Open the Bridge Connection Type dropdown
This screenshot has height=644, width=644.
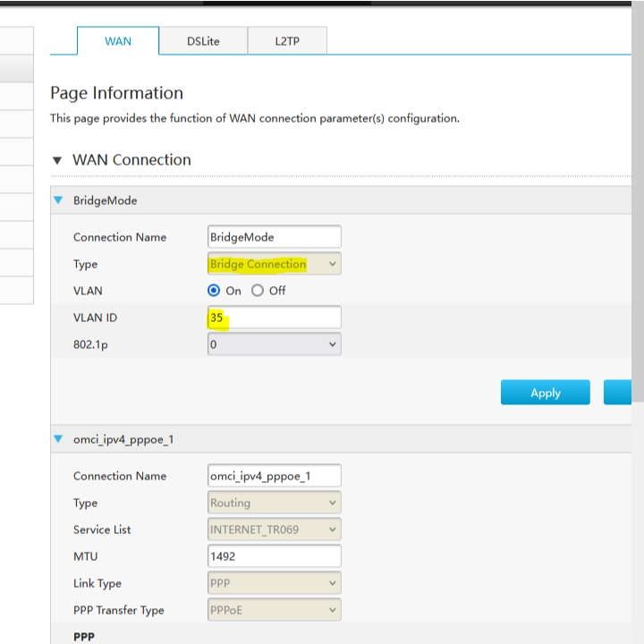[274, 264]
